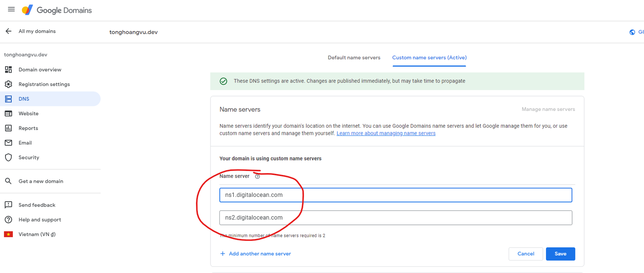Screen dimensions: 644x273
Task: Change the Vietnam (VN ₫) region setting
Action: [37, 234]
